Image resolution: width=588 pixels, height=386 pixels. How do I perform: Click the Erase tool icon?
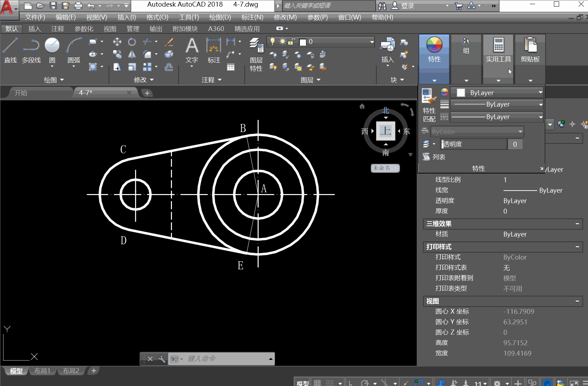pyautogui.click(x=169, y=42)
